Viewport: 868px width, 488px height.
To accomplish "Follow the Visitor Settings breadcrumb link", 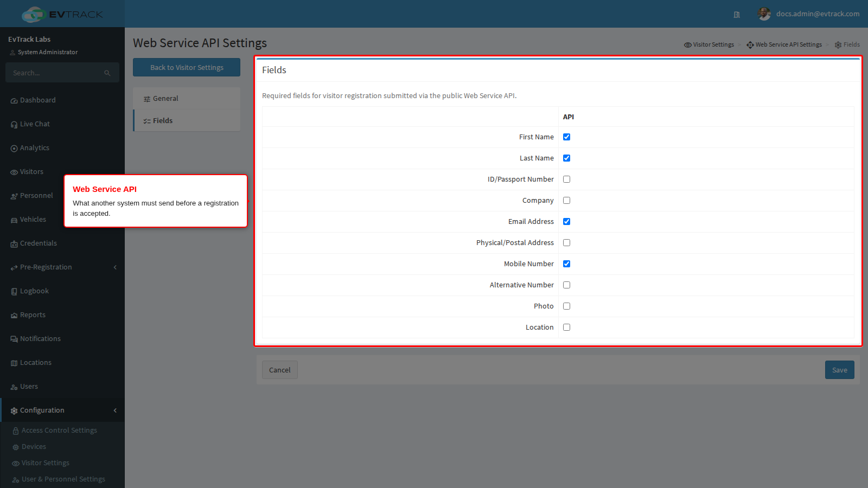I will click(709, 45).
